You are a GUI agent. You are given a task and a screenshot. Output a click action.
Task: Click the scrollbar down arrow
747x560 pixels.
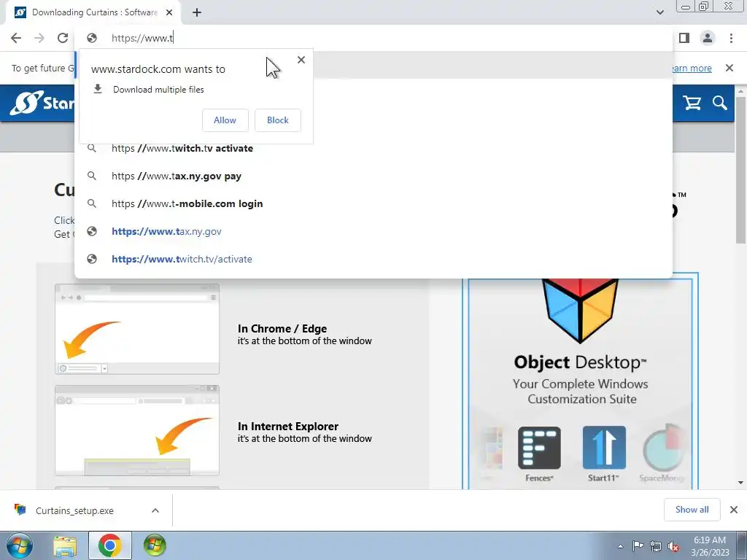(740, 483)
